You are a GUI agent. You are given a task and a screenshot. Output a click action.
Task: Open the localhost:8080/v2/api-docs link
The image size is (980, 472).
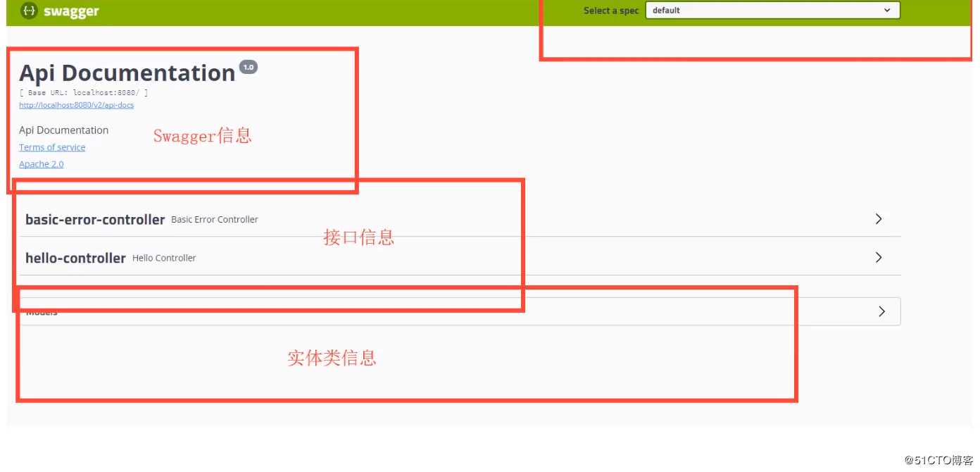click(76, 105)
